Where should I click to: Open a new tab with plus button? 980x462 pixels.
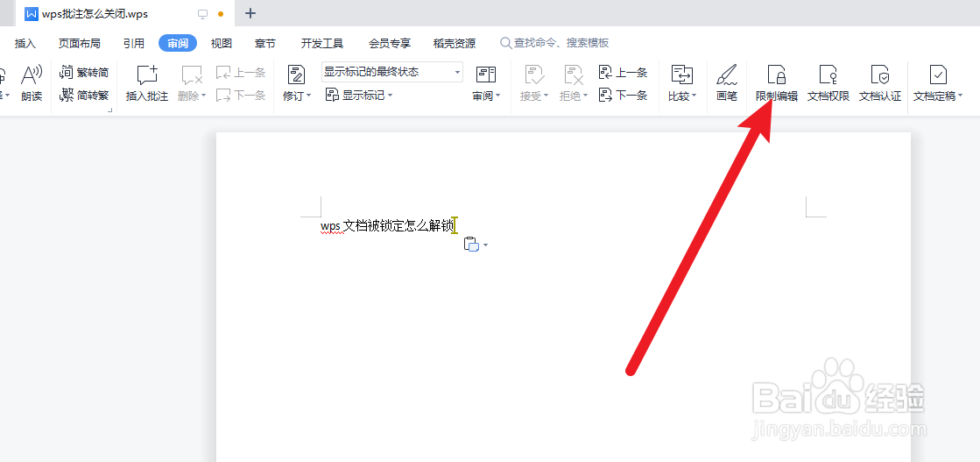(250, 13)
